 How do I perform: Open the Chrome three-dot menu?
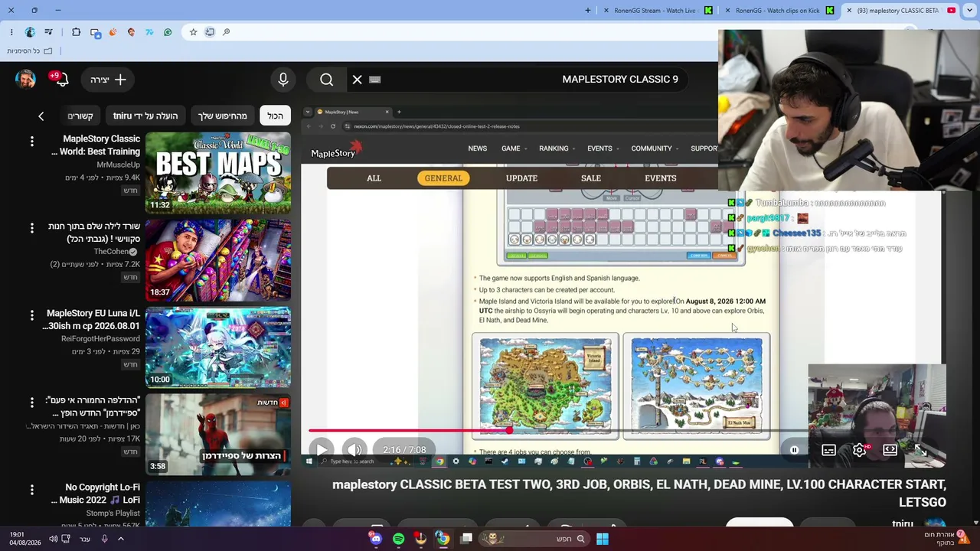[11, 32]
